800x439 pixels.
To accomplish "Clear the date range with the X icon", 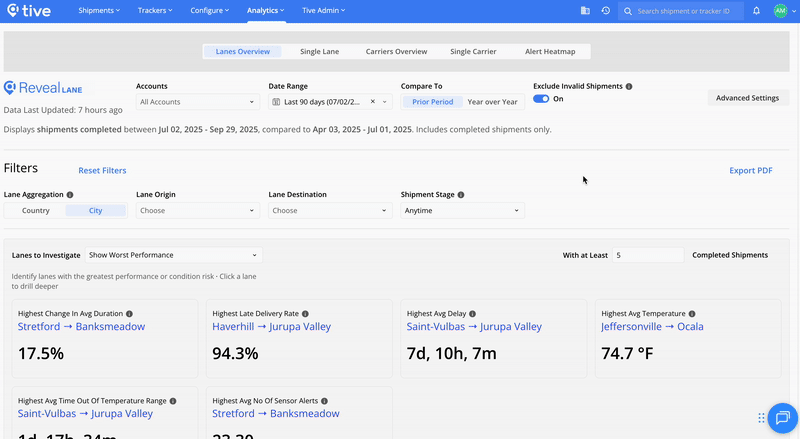I will point(373,102).
